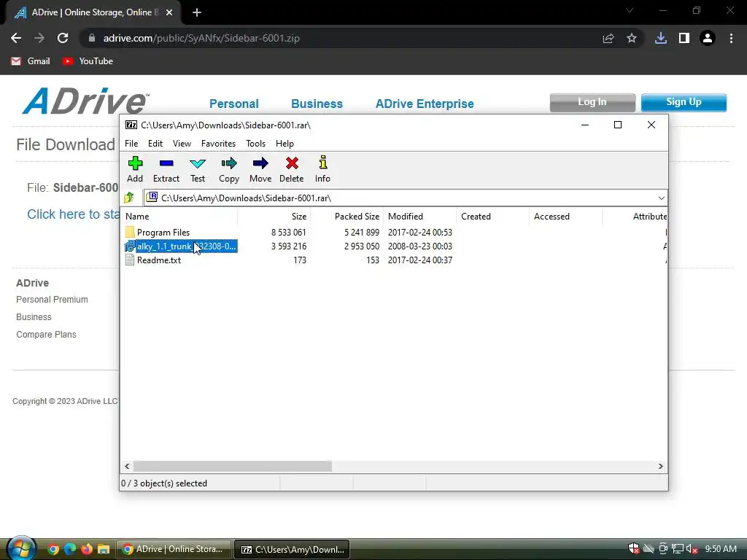Screen dimensions: 747x560
Task: Click the ADrive Log In button
Action: point(592,102)
